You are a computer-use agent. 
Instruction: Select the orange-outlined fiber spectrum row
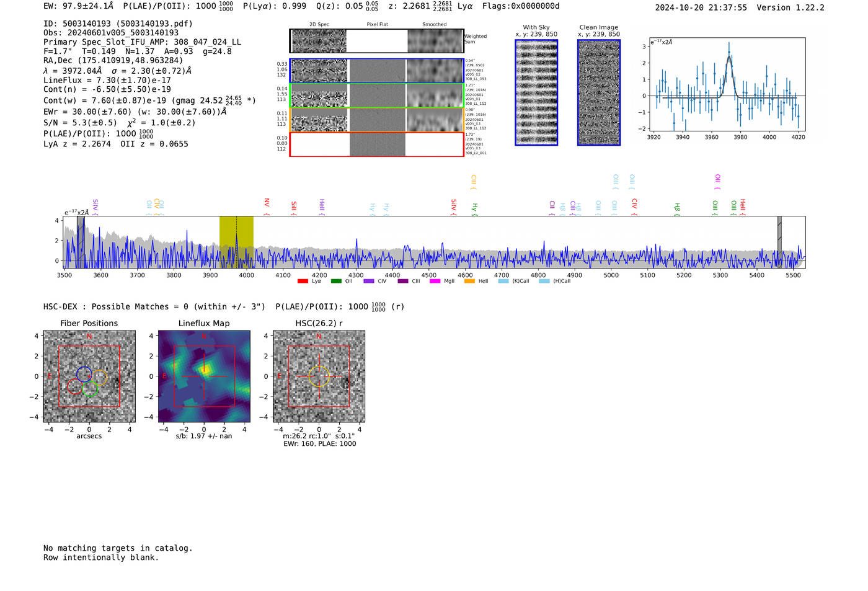(377, 120)
